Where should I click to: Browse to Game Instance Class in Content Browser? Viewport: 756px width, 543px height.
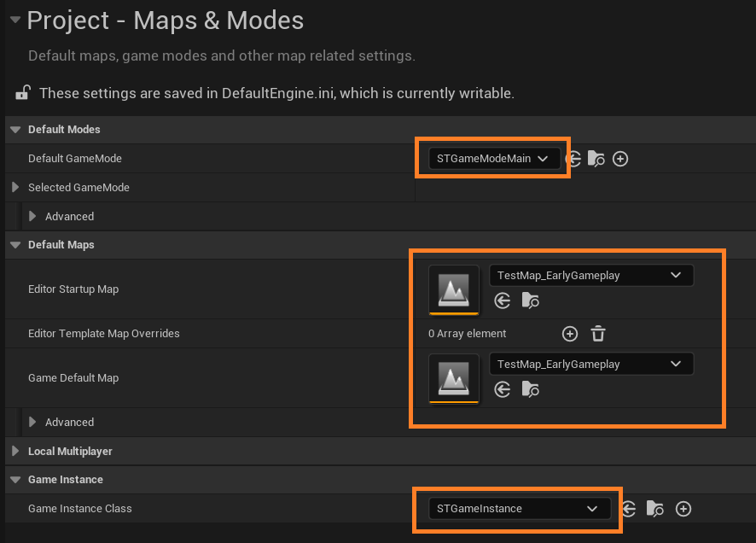(655, 509)
